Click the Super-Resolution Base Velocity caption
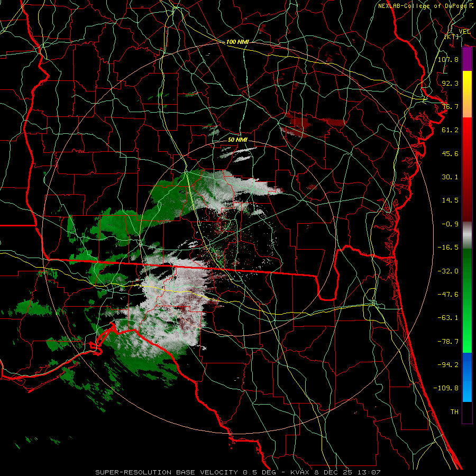This screenshot has width=476, height=476. (237, 472)
